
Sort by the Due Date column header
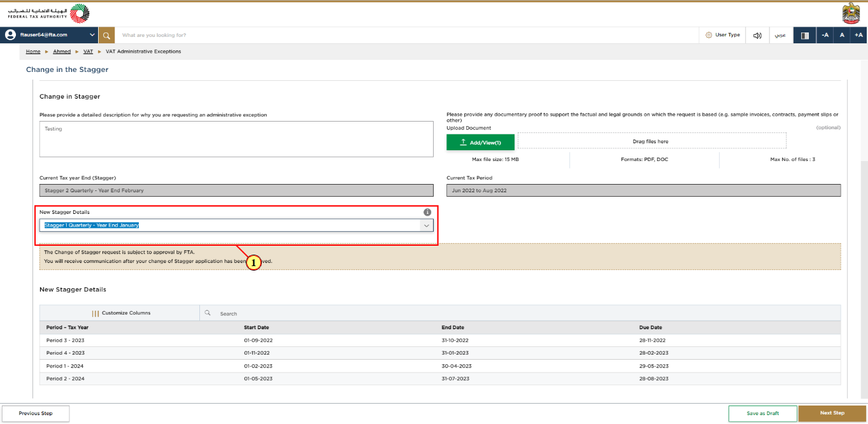[651, 328]
